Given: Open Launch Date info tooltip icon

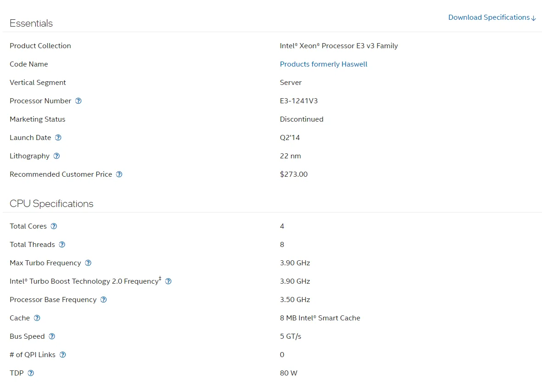Looking at the screenshot, I should pyautogui.click(x=58, y=138).
